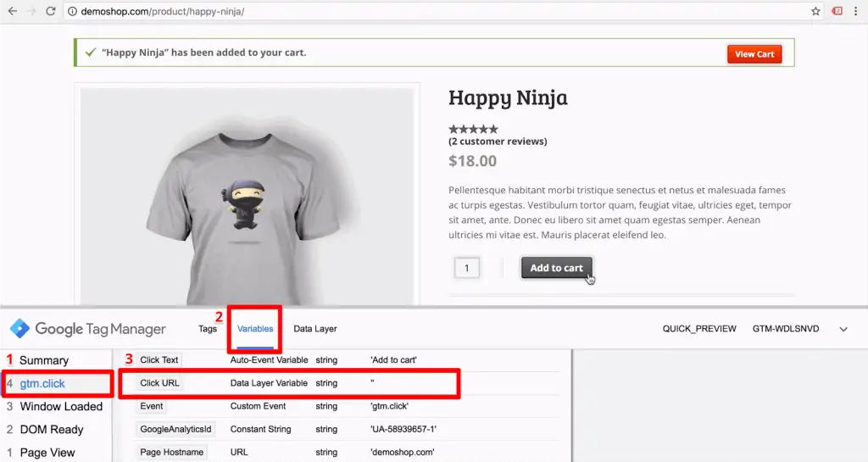Click the 'gtm.click' value cell
The image size is (868, 462).
(x=389, y=406)
